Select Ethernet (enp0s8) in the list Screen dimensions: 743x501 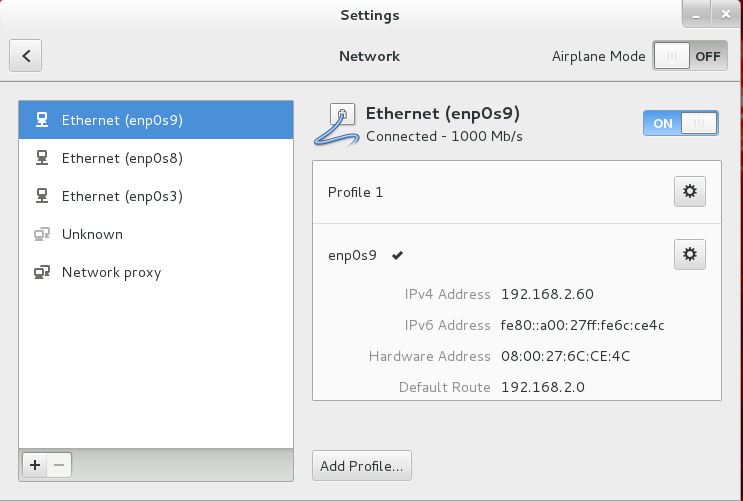point(156,158)
